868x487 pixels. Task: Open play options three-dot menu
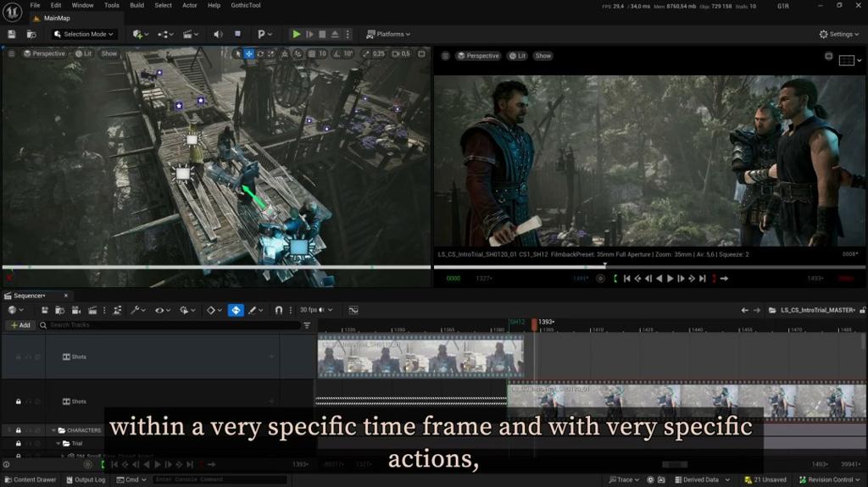point(348,35)
